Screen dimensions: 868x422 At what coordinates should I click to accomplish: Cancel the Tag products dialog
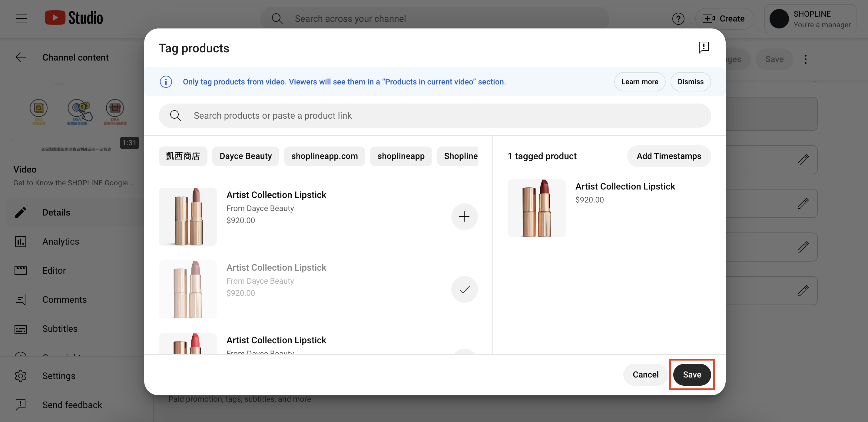(645, 374)
